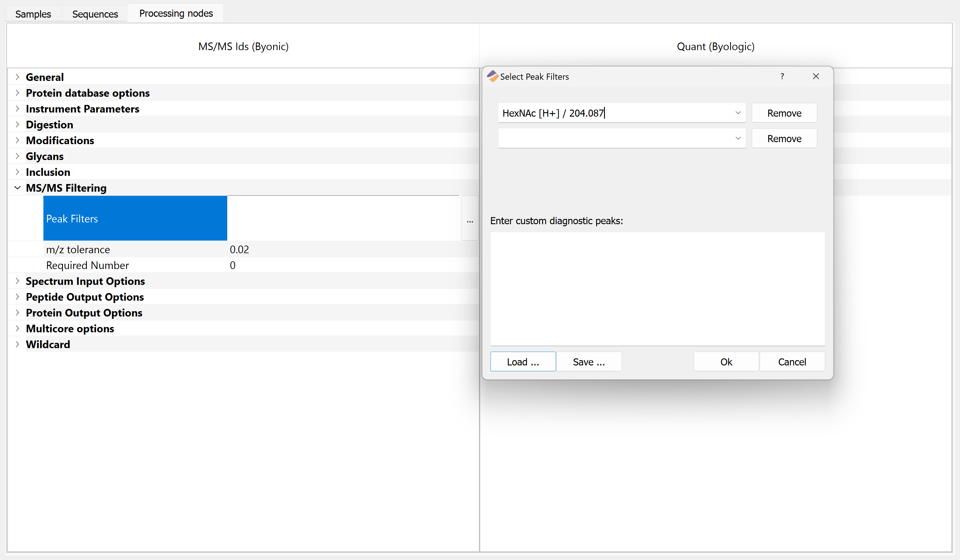Click the Multicore options label

70,328
